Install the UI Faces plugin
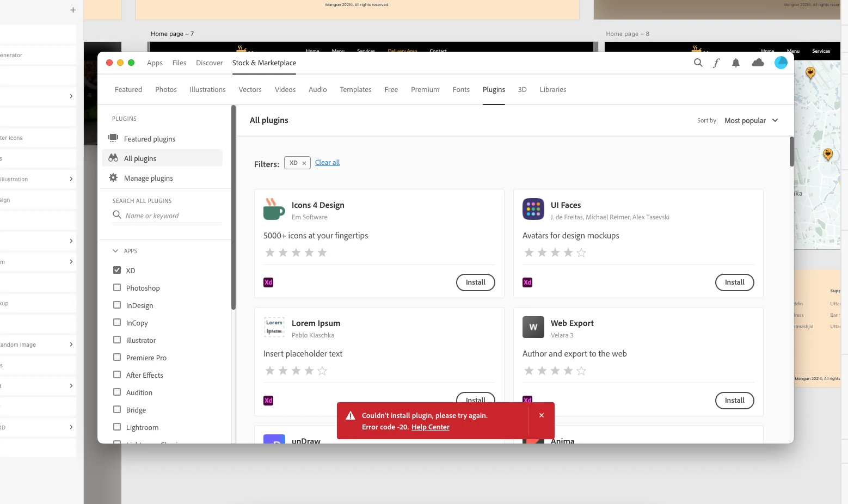 click(735, 282)
